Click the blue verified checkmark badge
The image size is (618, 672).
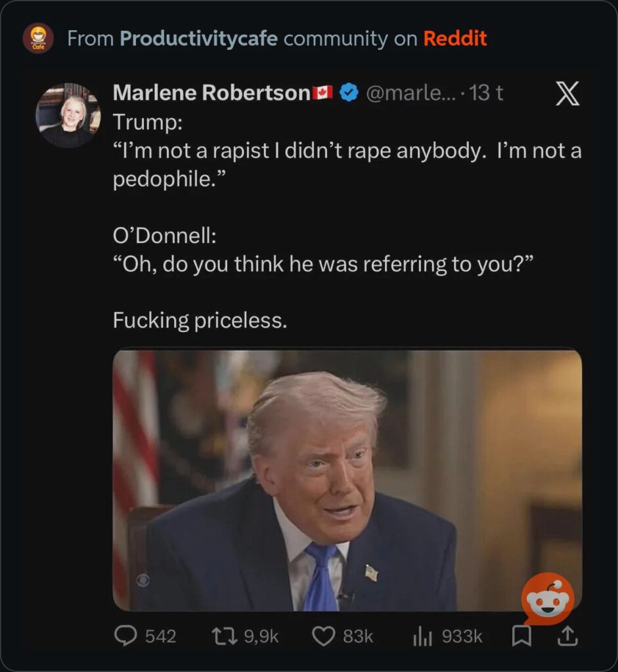(x=349, y=93)
